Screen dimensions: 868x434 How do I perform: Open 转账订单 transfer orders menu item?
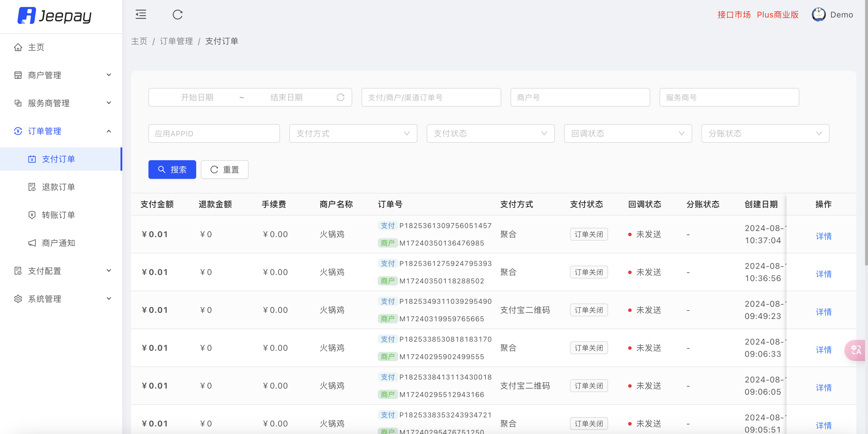58,215
